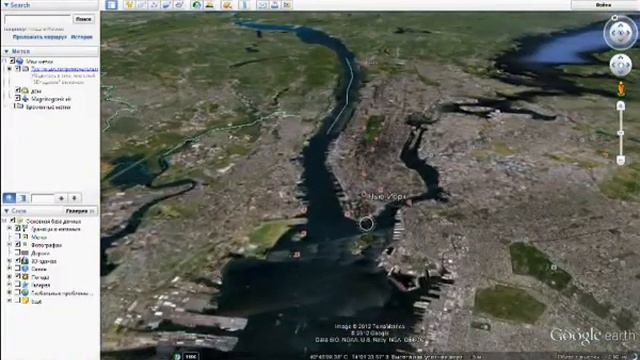This screenshot has width=640, height=360.
Task: Expand the Глобальные проблемы tree node
Action: (x=9, y=293)
